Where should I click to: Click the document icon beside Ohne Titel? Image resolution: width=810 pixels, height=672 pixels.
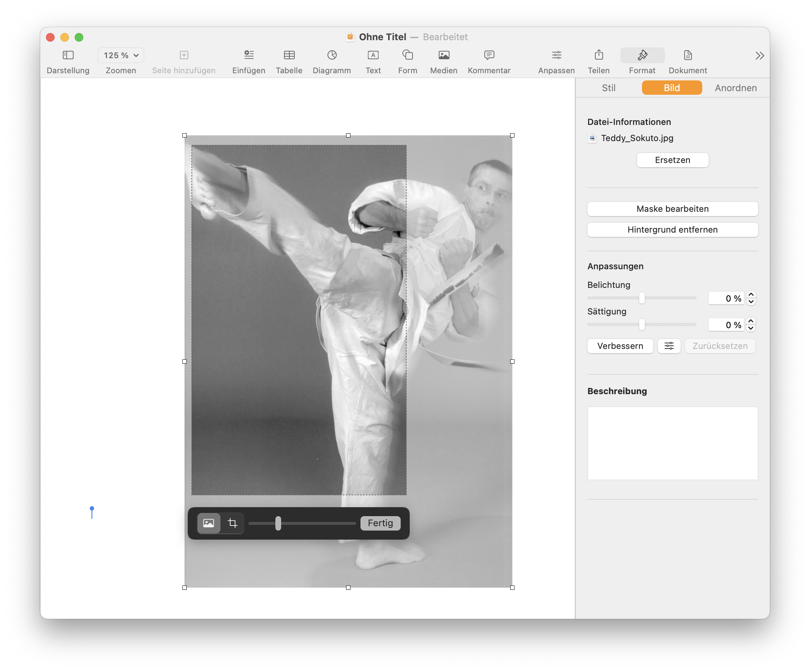coord(350,37)
